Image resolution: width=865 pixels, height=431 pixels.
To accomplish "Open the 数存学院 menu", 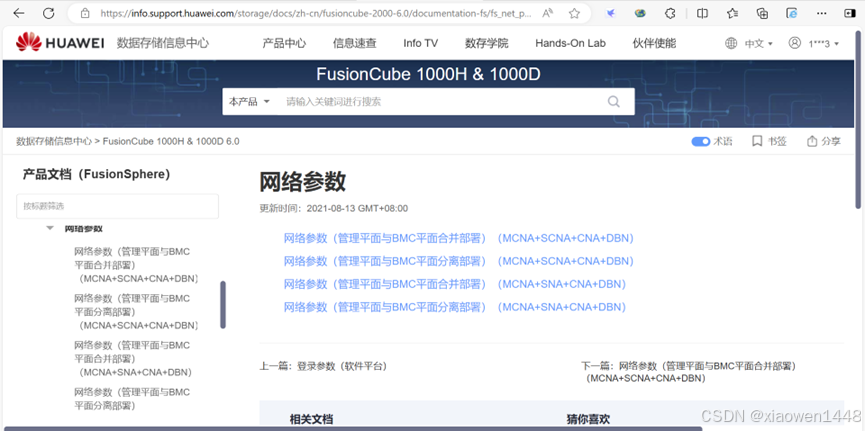I will (x=487, y=43).
